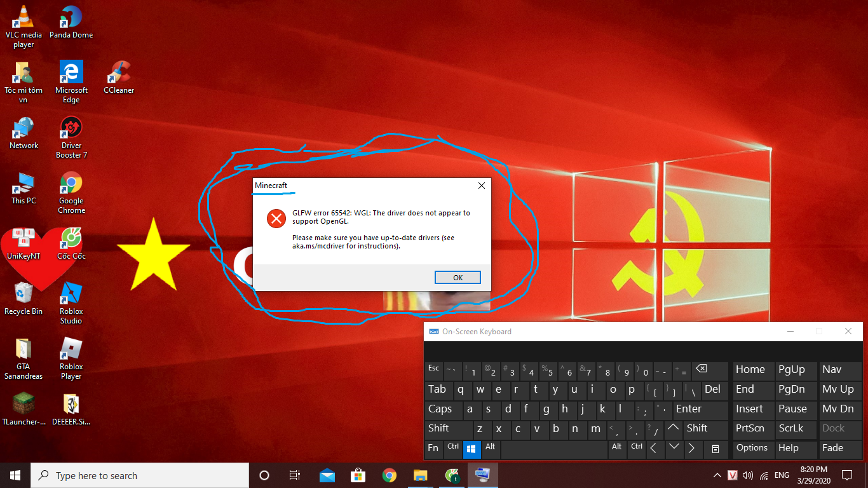The image size is (868, 488).
Task: Select the Roblox Player shortcut
Action: [71, 359]
